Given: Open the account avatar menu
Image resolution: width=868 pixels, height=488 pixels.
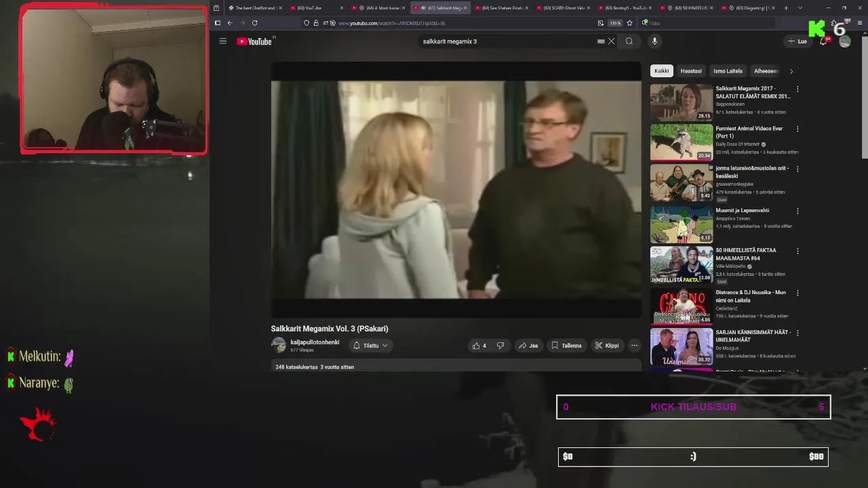Looking at the screenshot, I should [844, 41].
